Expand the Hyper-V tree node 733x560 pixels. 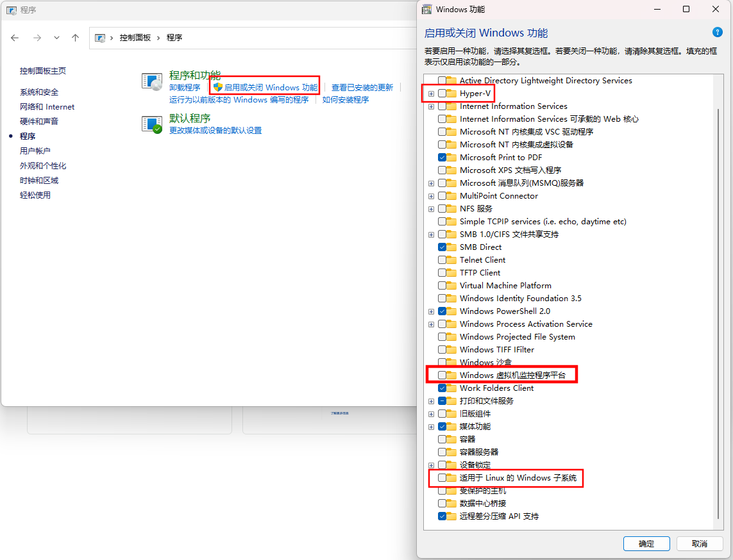(431, 94)
